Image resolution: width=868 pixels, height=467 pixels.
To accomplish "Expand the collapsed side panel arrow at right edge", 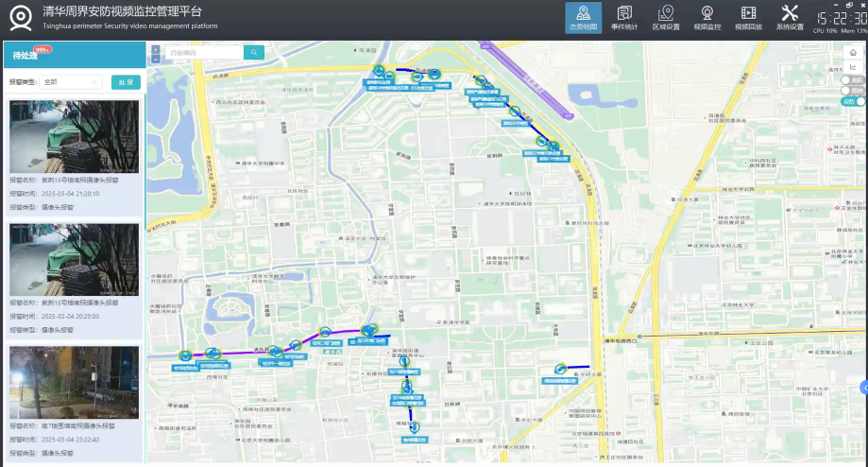I will point(864,388).
